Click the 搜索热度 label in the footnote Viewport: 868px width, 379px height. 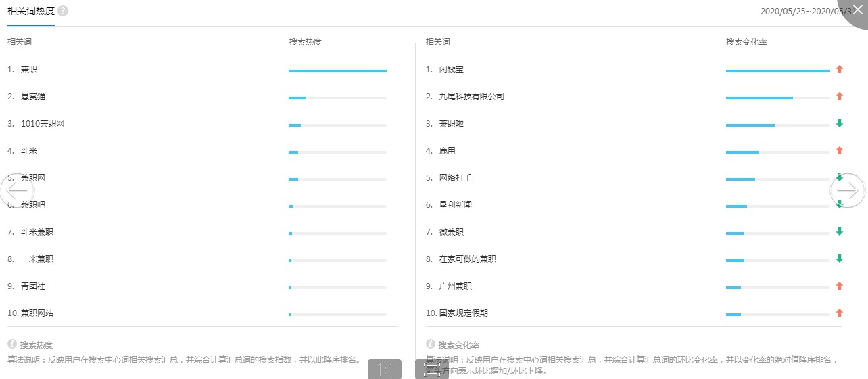point(37,345)
